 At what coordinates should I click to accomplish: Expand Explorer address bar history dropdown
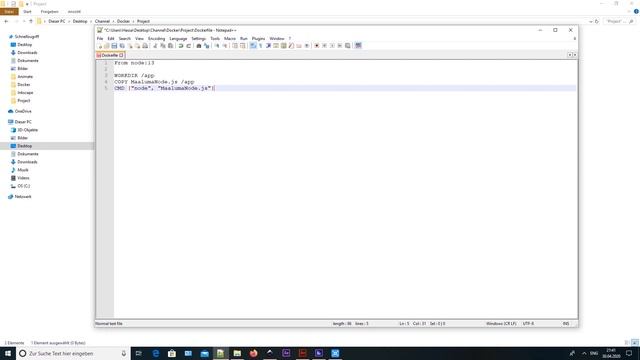[591, 21]
